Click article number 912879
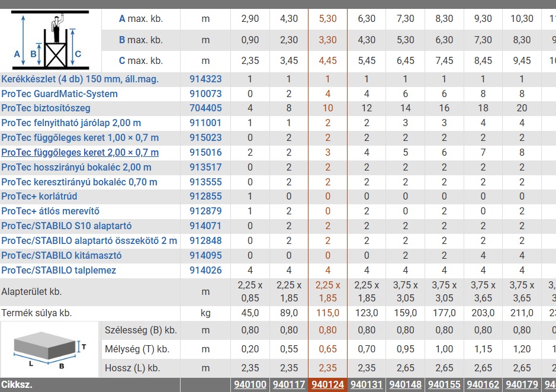 click(x=205, y=211)
